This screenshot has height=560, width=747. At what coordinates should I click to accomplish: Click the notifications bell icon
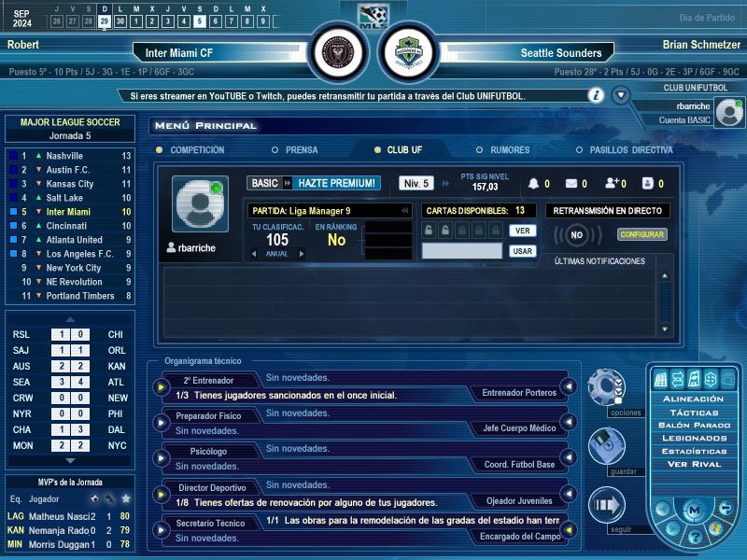[x=534, y=184]
